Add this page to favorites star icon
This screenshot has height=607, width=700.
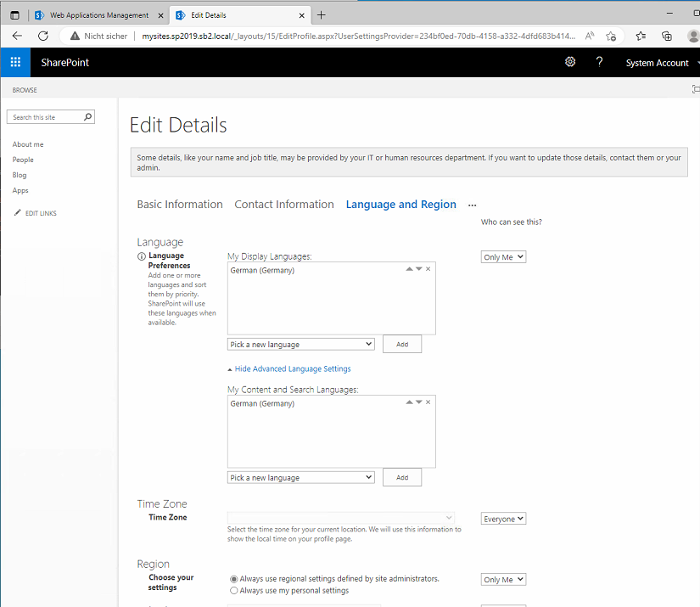click(x=611, y=36)
